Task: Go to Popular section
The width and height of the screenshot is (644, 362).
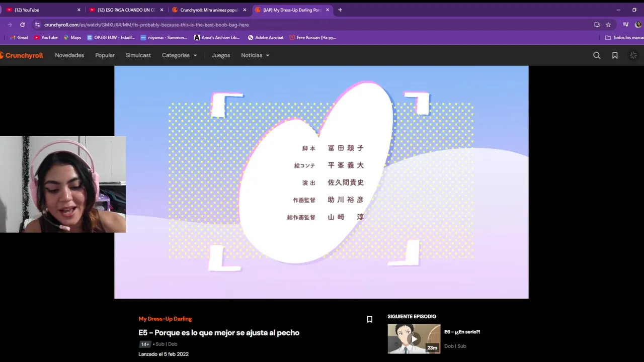Action: pos(105,55)
